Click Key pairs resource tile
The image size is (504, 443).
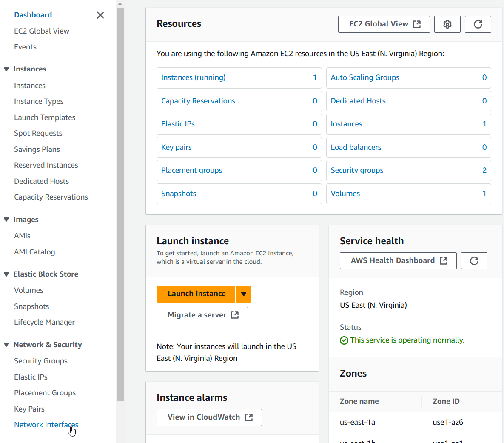click(x=239, y=147)
